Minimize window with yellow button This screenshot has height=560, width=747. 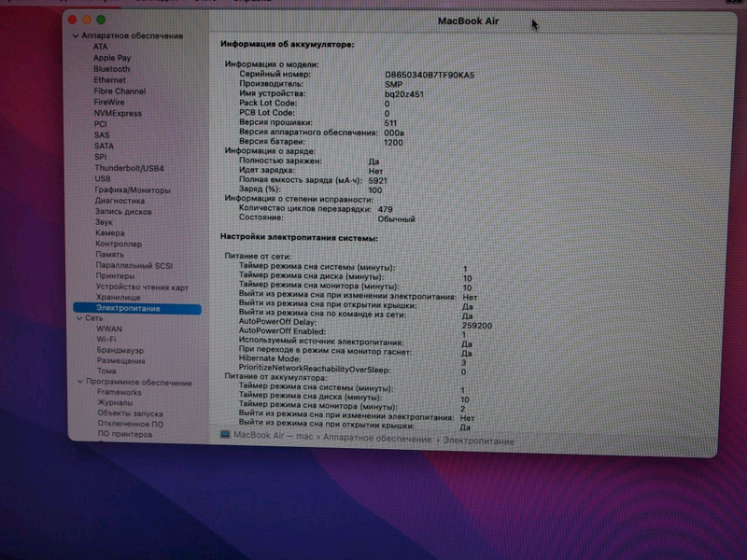pos(87,20)
